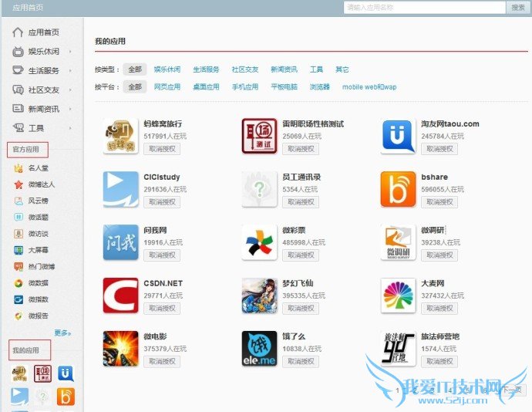Click the 更多» link in sidebar
Viewport: 532px width, 412px height.
coord(62,333)
